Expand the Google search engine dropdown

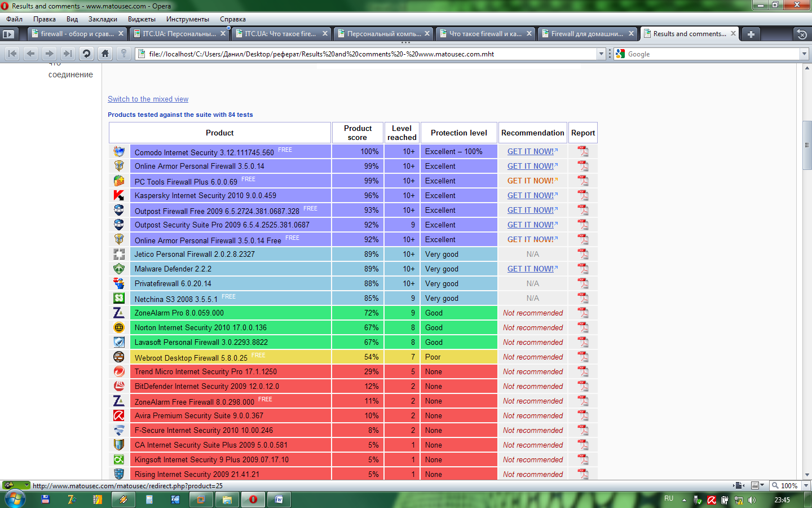(804, 54)
